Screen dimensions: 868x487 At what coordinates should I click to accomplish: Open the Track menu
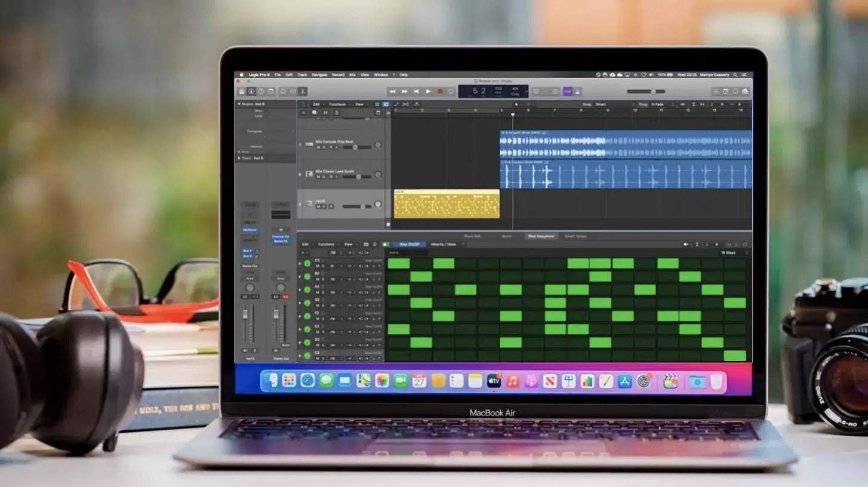(302, 75)
